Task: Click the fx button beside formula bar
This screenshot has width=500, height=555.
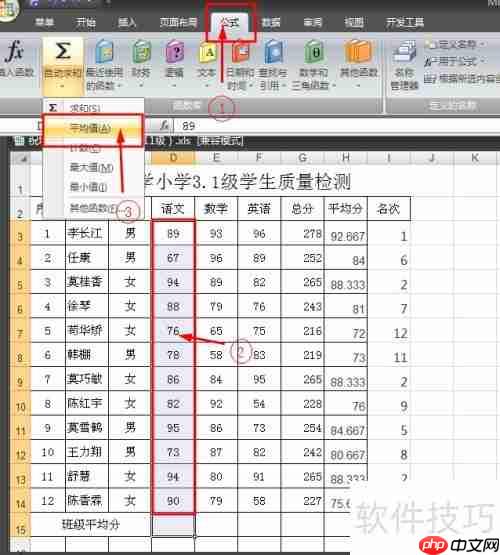Action: [164, 125]
